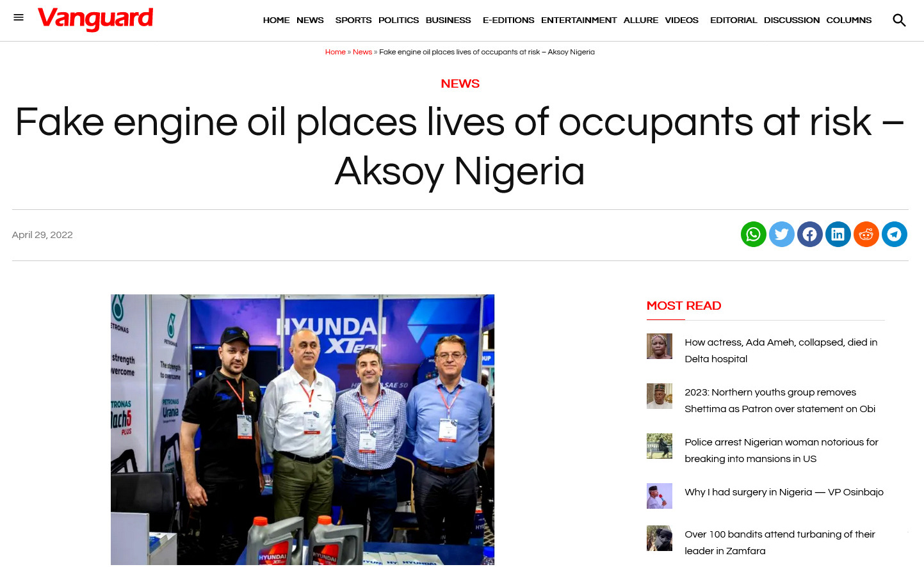Click red NEWS category label above headline
Screen dimensions: 924x567
pyautogui.click(x=460, y=84)
